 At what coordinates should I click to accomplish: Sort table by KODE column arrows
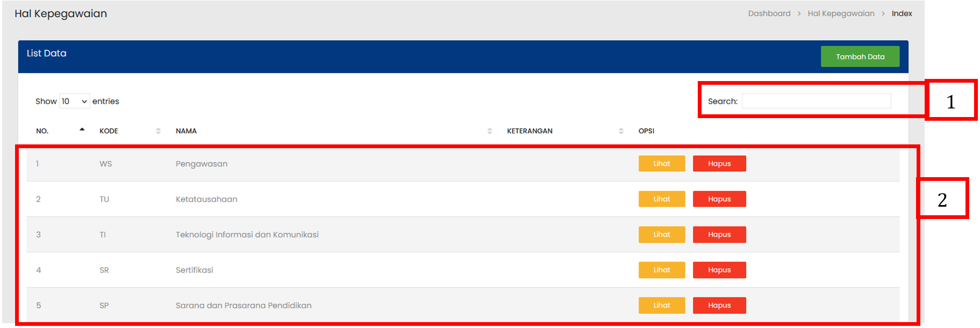(158, 131)
